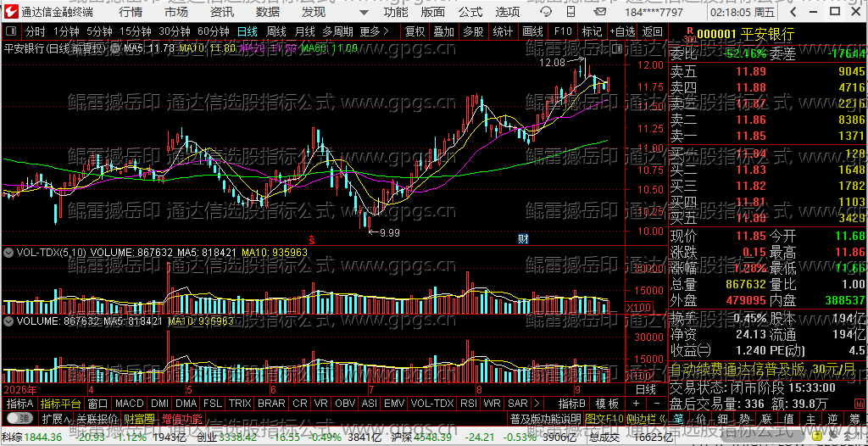
Task: Open the 公式 menu
Action: coord(470,12)
